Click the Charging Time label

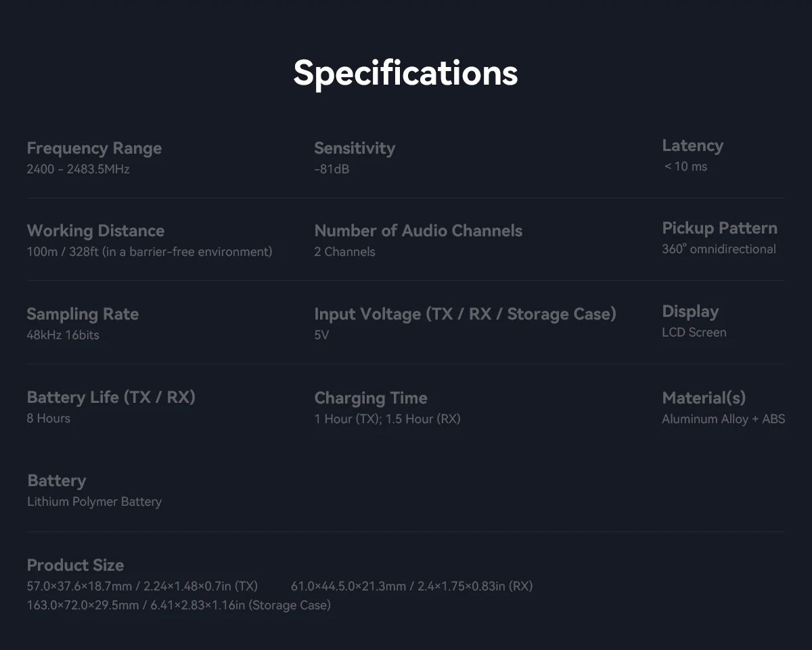(x=371, y=398)
